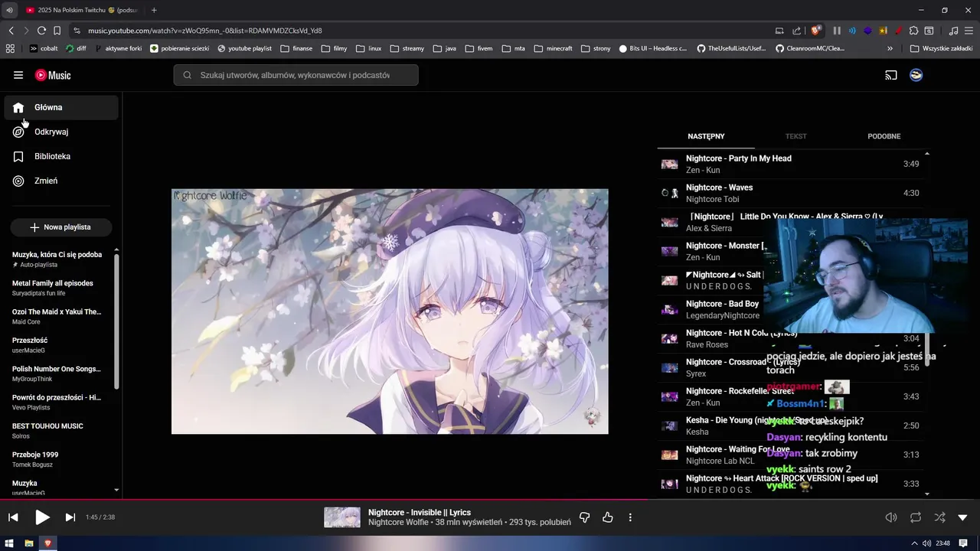
Task: Open the account avatar menu
Action: 916,75
